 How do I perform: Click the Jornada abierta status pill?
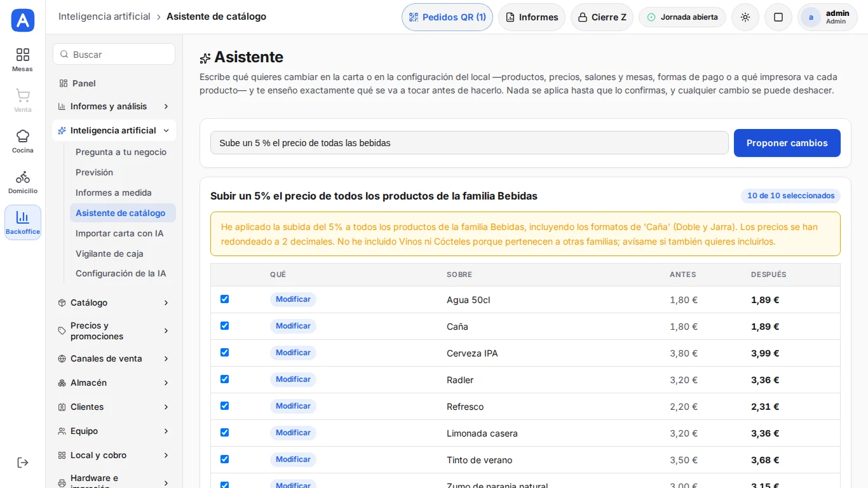point(682,17)
